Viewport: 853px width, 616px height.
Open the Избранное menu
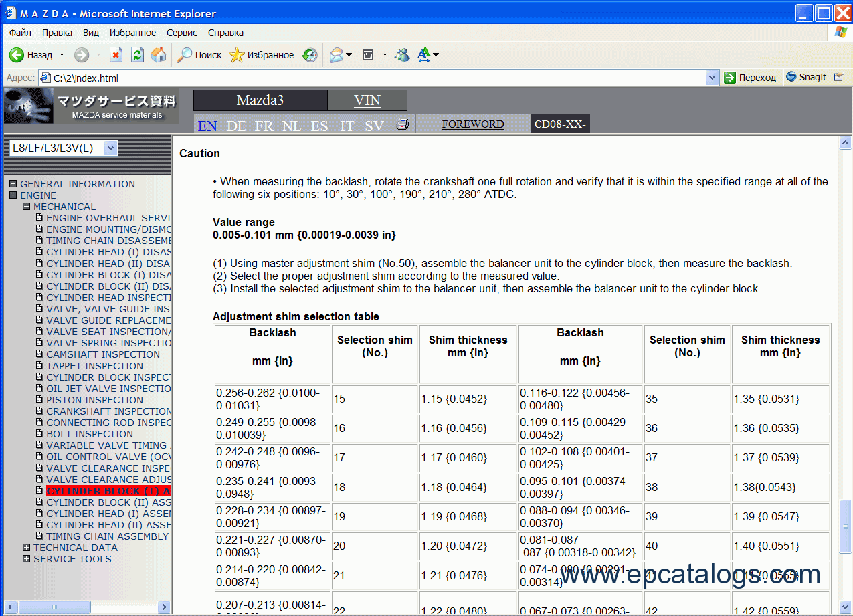click(x=133, y=33)
